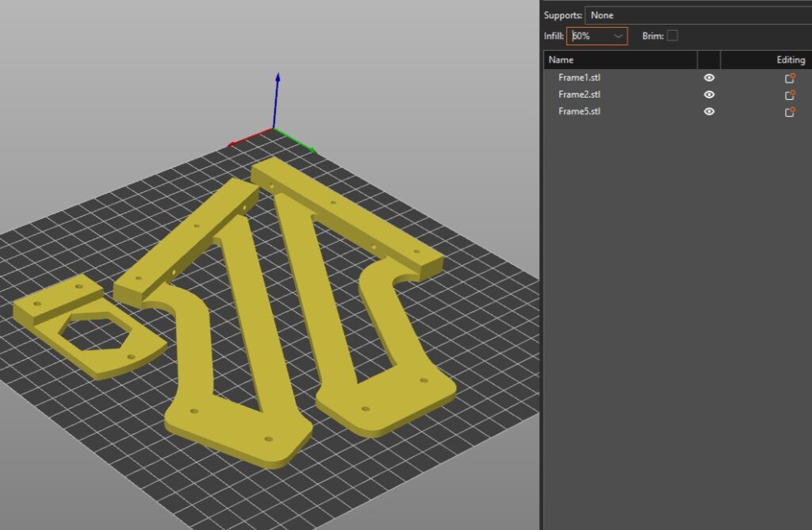Click the editing icon for Frame2.stl
The height and width of the screenshot is (530, 812).
pyautogui.click(x=790, y=95)
